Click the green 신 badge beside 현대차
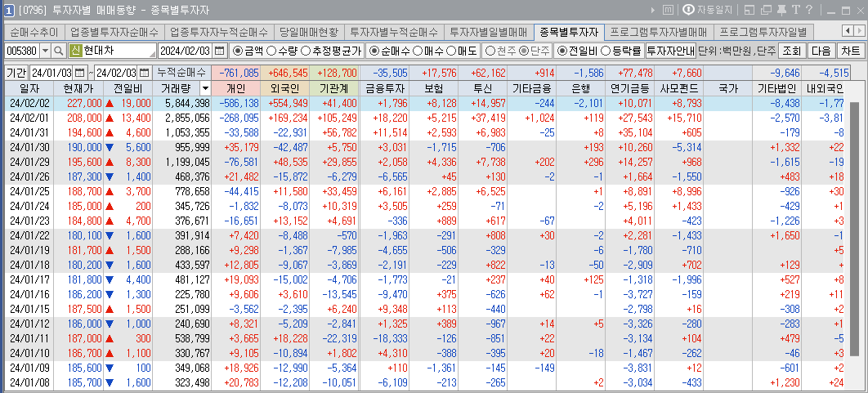868x393 pixels. [x=75, y=51]
